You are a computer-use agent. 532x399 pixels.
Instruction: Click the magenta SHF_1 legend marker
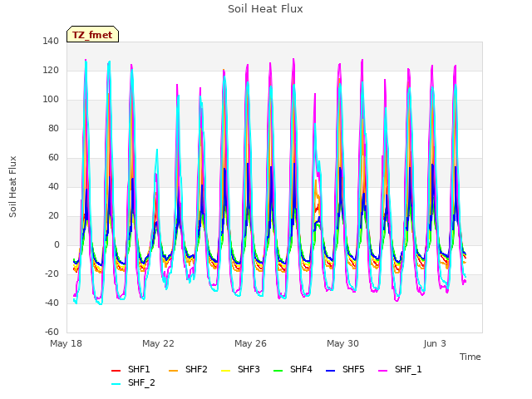pyautogui.click(x=382, y=371)
